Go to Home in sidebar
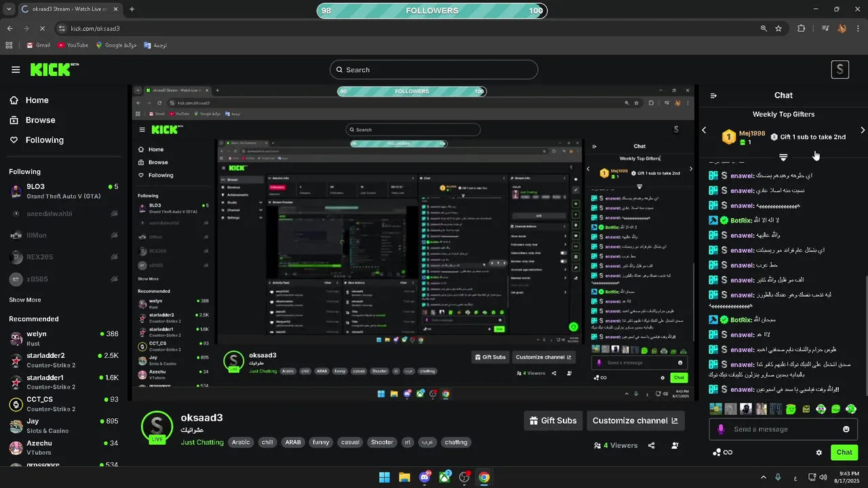The image size is (868, 488). [37, 100]
